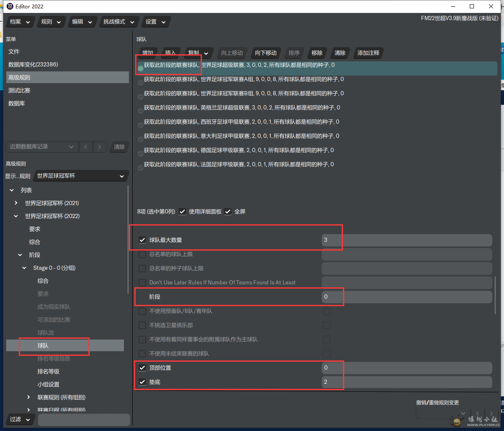Image resolution: width=504 pixels, height=431 pixels.
Task: Select 要求 under 世界足球冠军杯 (2022)
Action: click(x=35, y=229)
